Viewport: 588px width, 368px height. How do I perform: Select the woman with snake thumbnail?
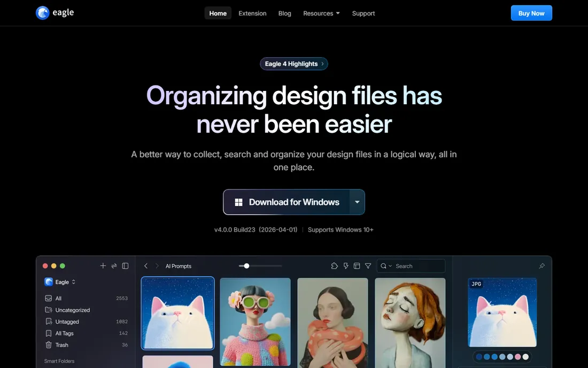[332, 323]
